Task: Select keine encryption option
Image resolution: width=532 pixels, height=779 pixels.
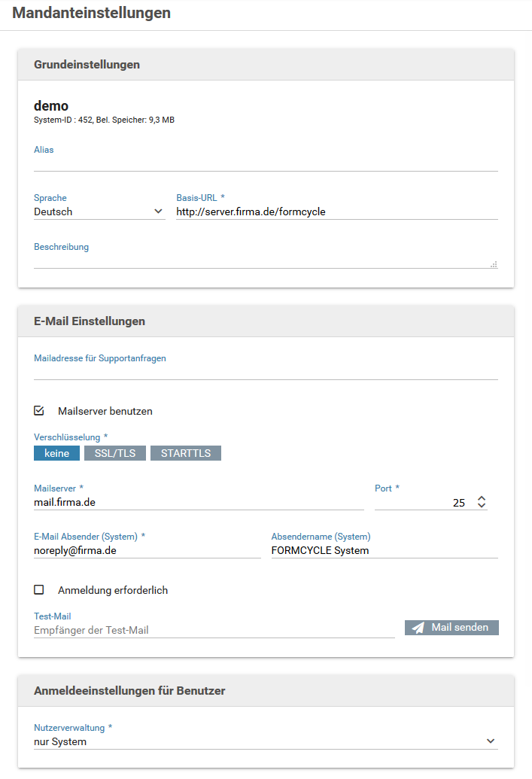Action: coord(56,453)
